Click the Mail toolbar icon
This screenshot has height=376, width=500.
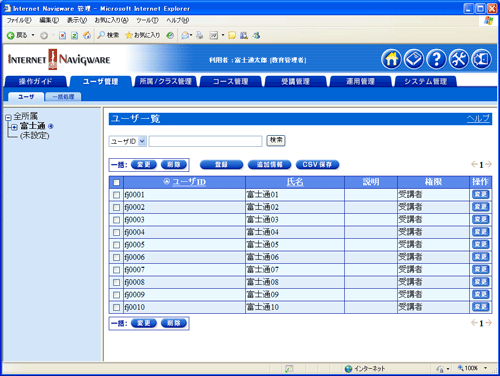tap(185, 35)
